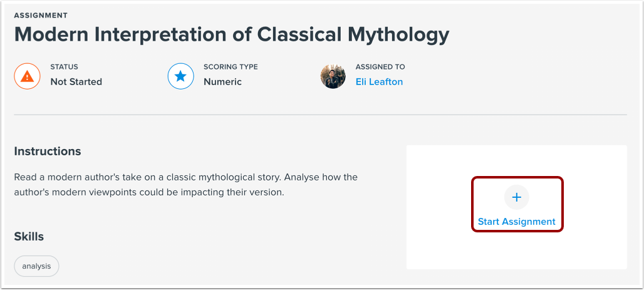
Task: Click the ASSIGNED TO label
Action: (380, 67)
